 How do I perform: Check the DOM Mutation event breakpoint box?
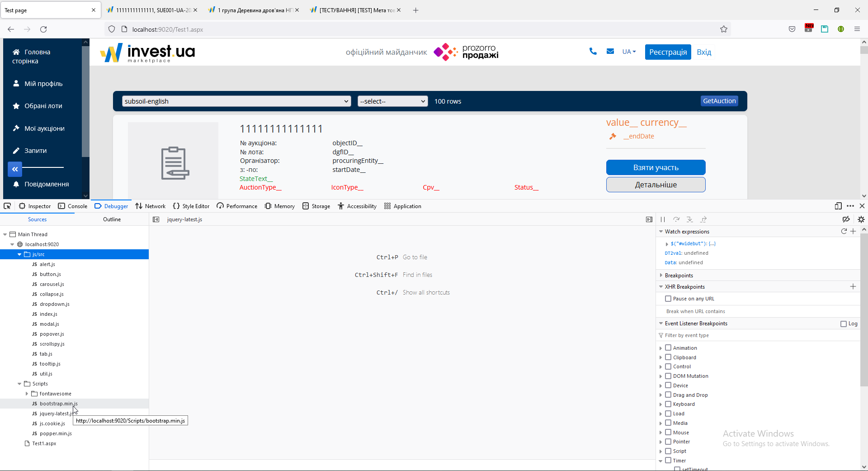pos(668,376)
